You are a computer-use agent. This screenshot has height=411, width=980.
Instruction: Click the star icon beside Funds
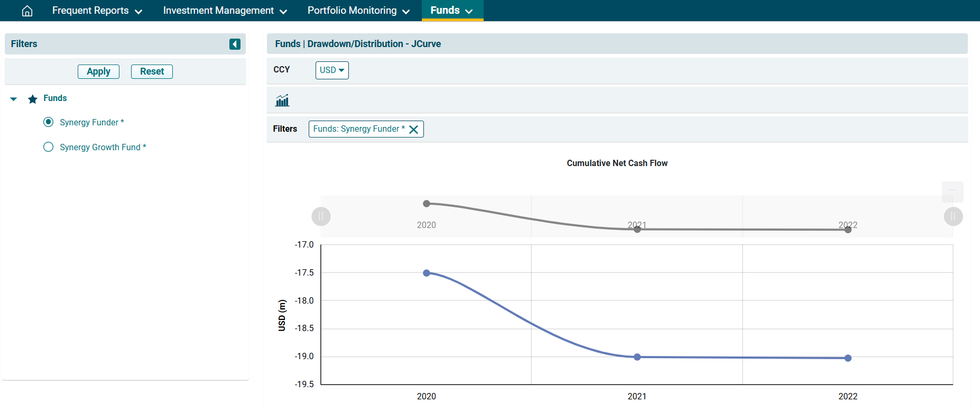pyautogui.click(x=33, y=99)
